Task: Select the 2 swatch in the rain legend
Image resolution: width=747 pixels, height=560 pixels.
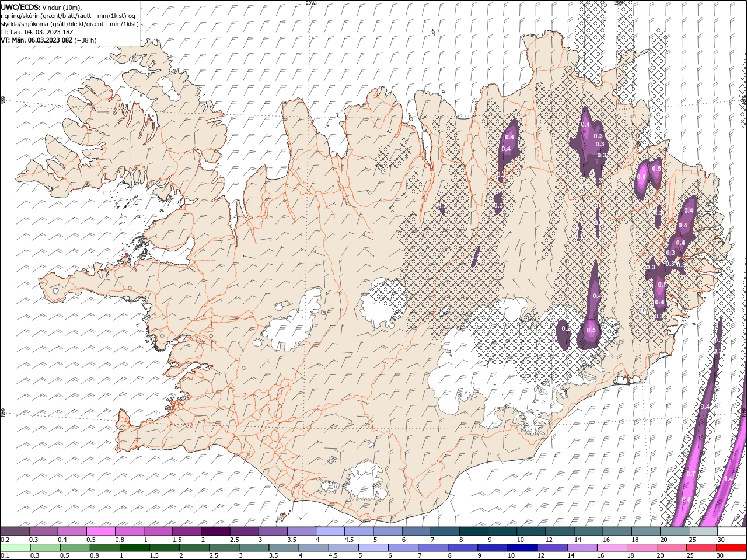Action: [194, 548]
